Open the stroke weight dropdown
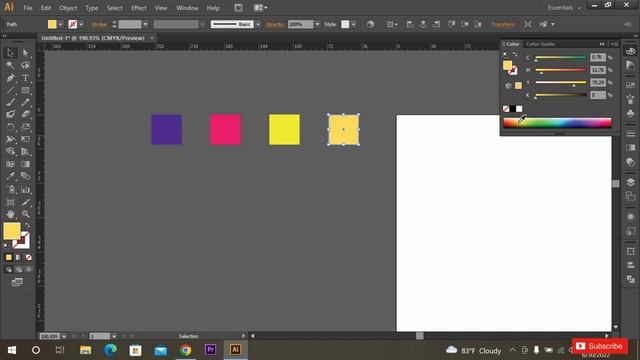This screenshot has width=640, height=360. pyautogui.click(x=145, y=24)
